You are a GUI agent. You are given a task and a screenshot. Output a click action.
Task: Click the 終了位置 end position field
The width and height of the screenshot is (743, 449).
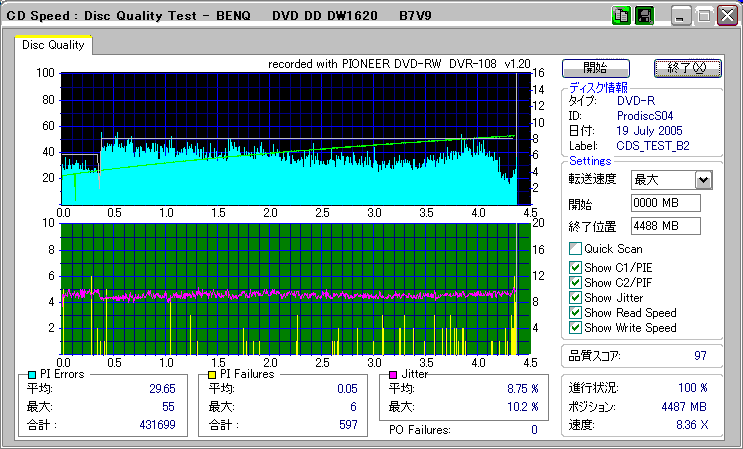666,226
